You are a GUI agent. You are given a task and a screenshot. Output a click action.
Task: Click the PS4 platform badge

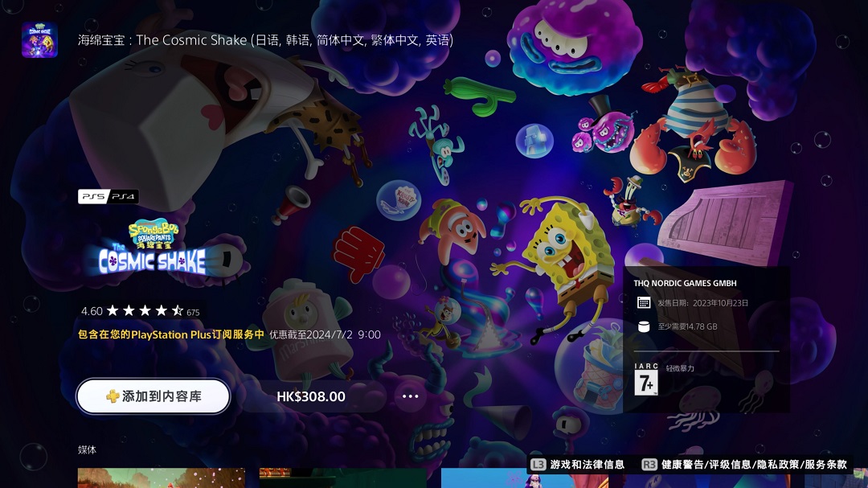[x=123, y=196]
